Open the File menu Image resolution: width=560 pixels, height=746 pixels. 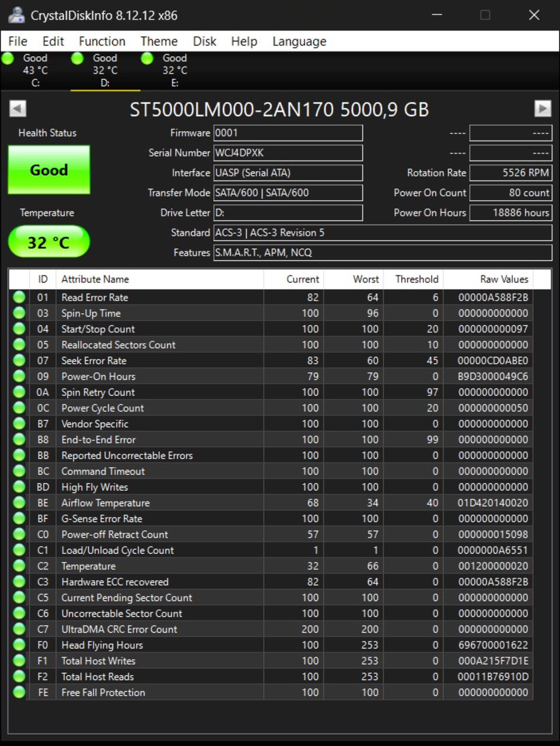tap(17, 41)
